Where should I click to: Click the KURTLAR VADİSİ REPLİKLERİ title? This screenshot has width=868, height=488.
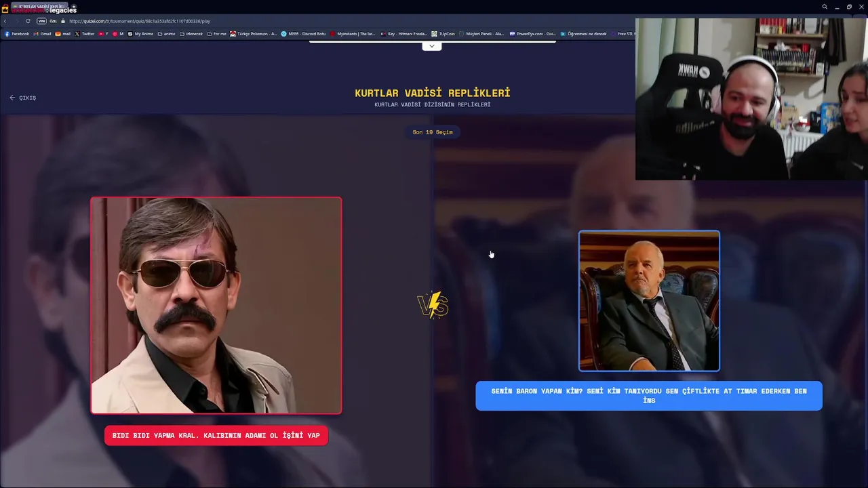pyautogui.click(x=433, y=93)
